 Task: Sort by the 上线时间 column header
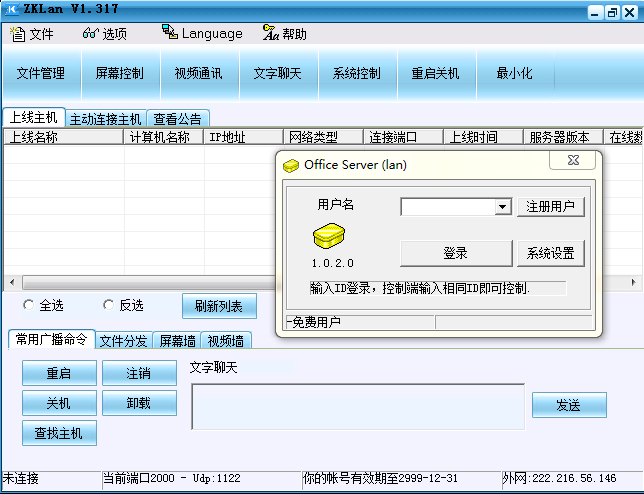483,137
